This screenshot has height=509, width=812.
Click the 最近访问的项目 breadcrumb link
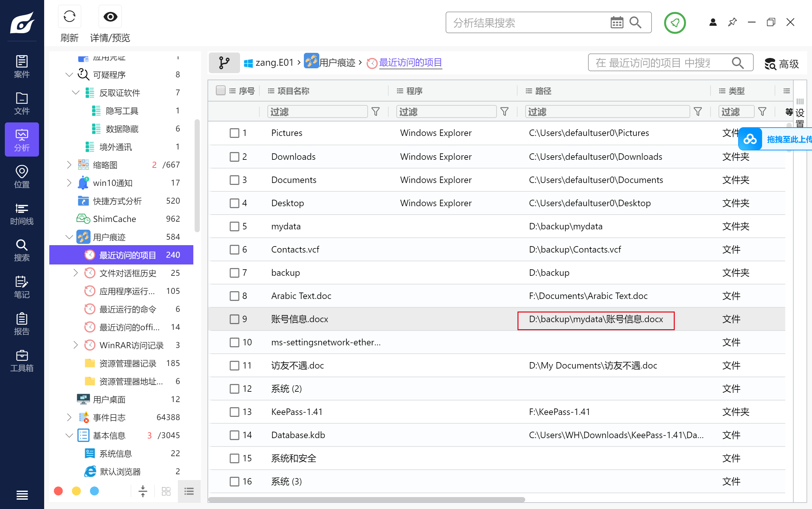pyautogui.click(x=411, y=62)
